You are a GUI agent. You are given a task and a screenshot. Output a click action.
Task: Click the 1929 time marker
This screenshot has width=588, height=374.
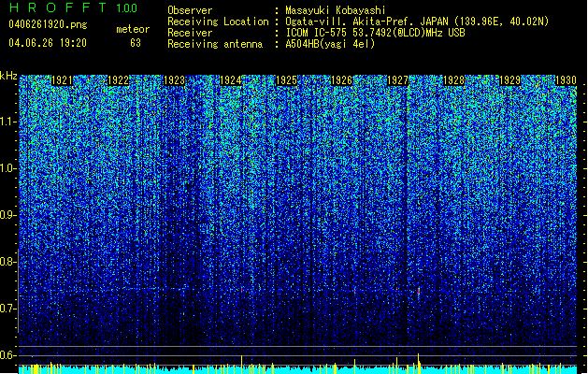pyautogui.click(x=510, y=80)
